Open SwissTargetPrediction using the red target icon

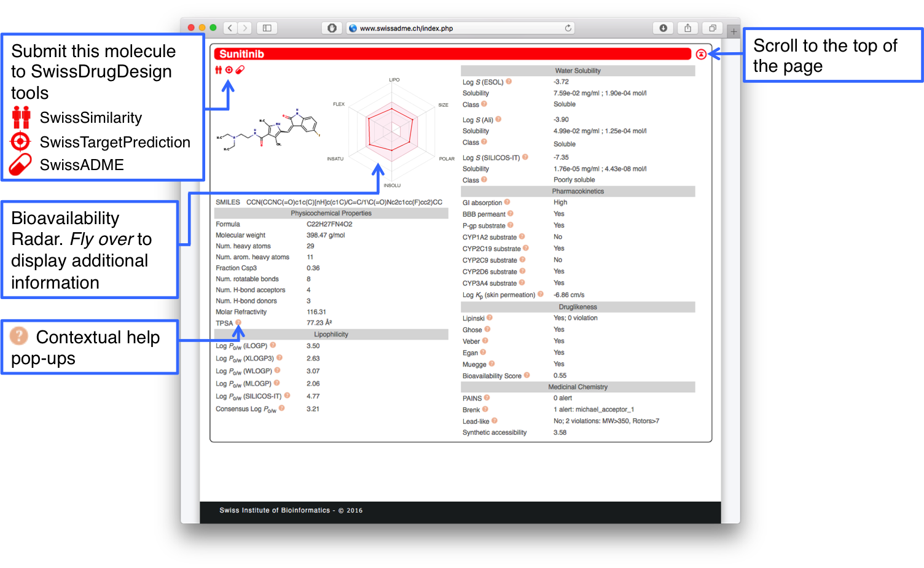click(229, 70)
